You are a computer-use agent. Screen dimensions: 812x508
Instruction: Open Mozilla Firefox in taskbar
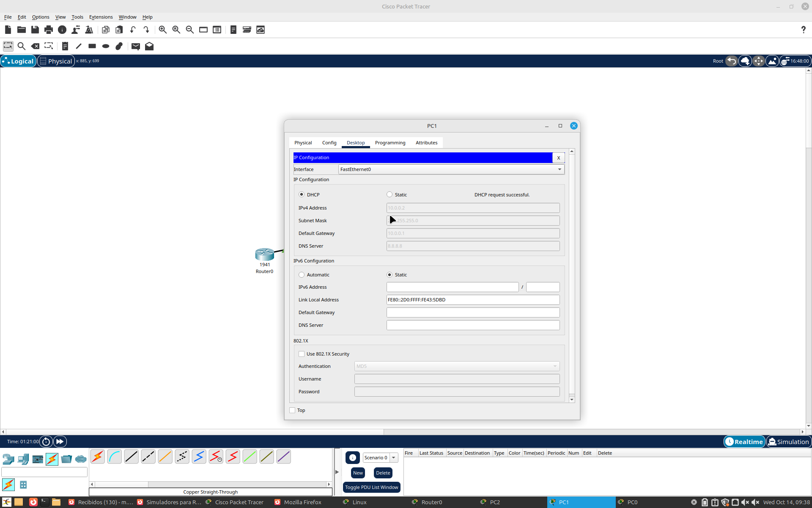point(298,502)
